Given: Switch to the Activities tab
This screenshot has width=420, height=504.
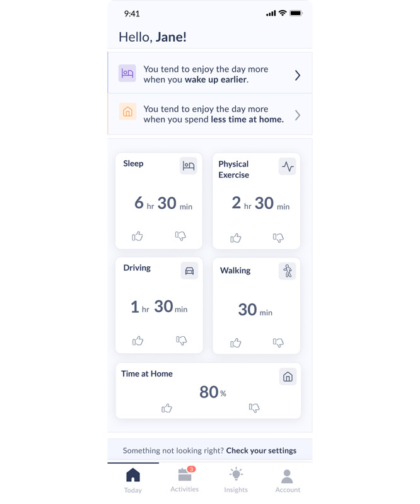Looking at the screenshot, I should pyautogui.click(x=184, y=480).
